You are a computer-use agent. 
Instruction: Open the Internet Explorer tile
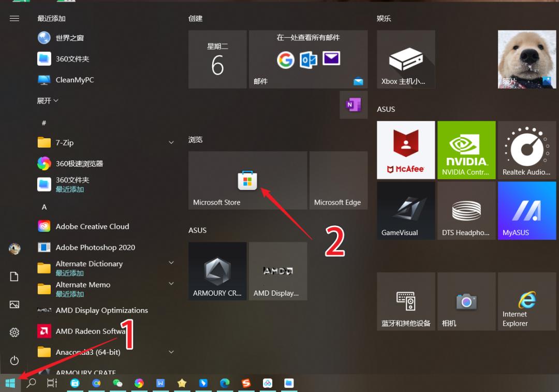526,301
